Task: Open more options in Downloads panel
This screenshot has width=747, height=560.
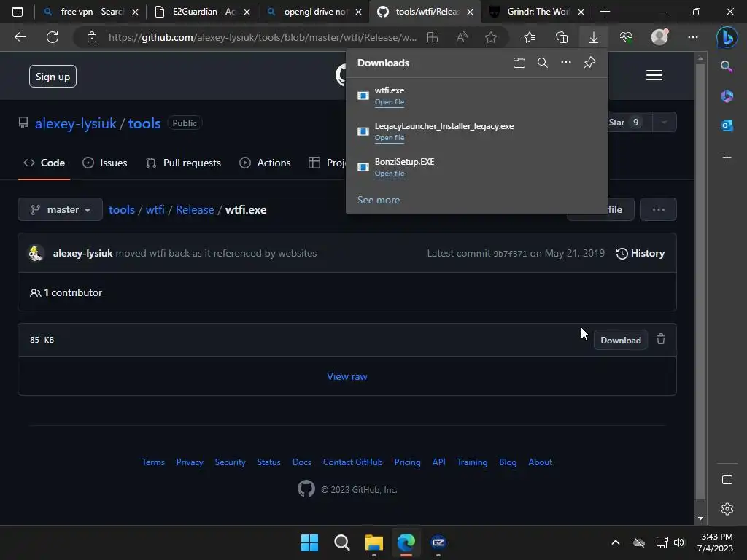Action: [x=566, y=63]
